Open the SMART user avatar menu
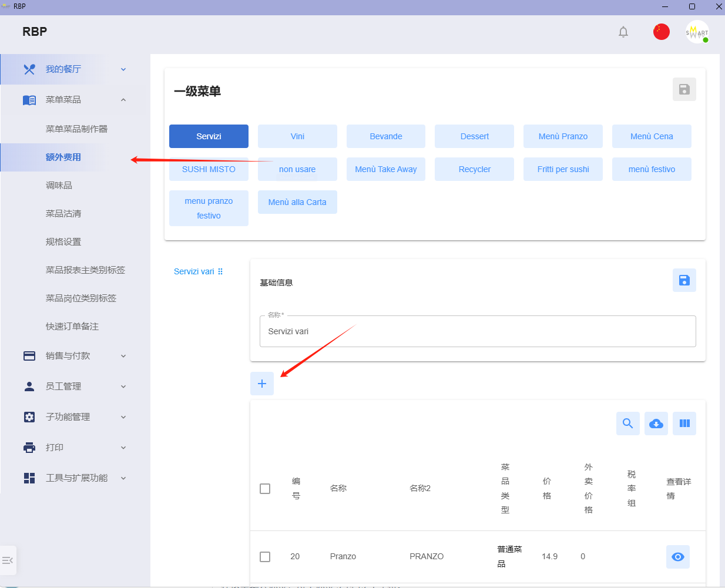Image resolution: width=725 pixels, height=588 pixels. pyautogui.click(x=697, y=32)
